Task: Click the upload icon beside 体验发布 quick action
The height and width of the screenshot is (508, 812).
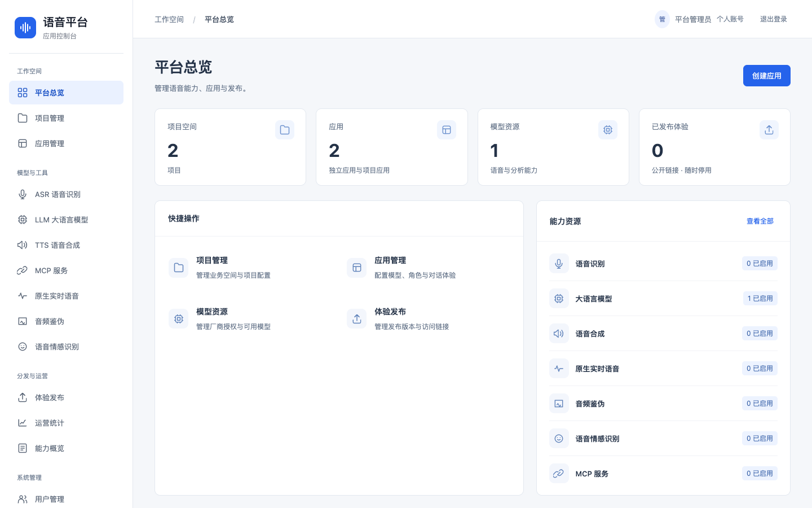Action: (357, 319)
